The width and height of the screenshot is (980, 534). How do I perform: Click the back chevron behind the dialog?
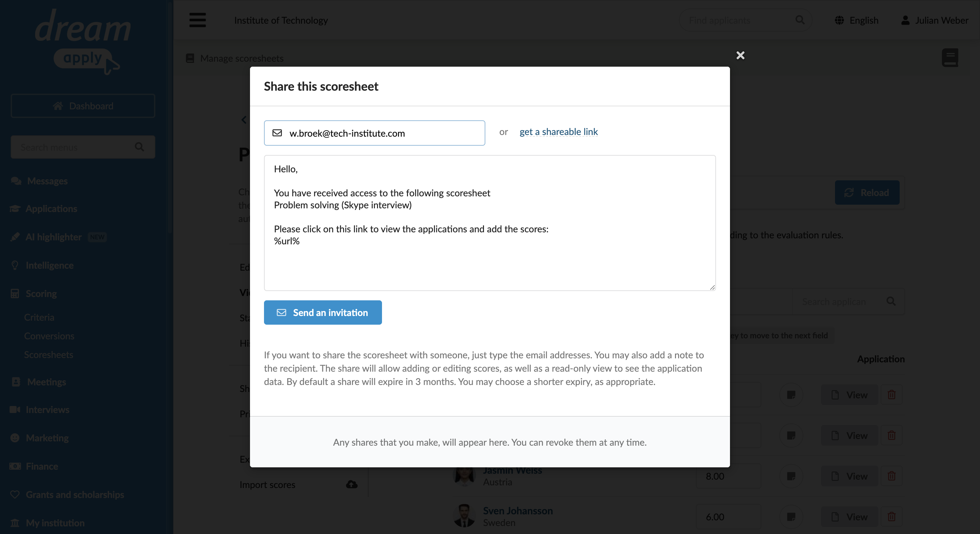(244, 120)
